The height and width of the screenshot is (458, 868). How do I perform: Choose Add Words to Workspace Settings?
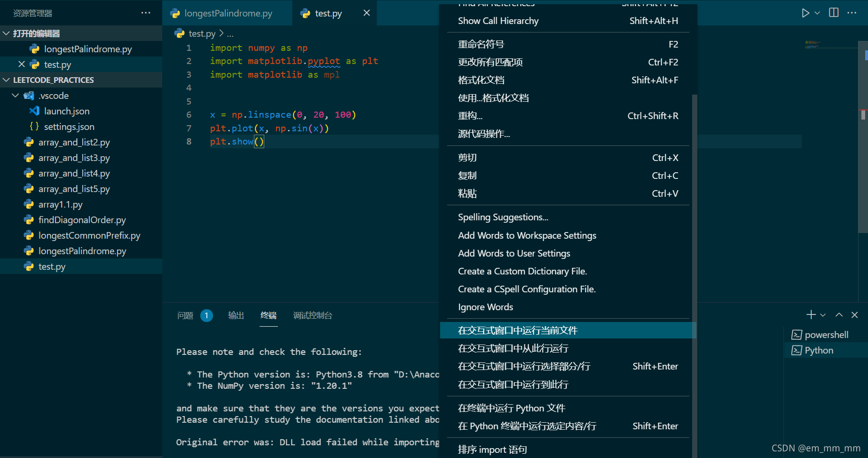[x=568, y=235]
